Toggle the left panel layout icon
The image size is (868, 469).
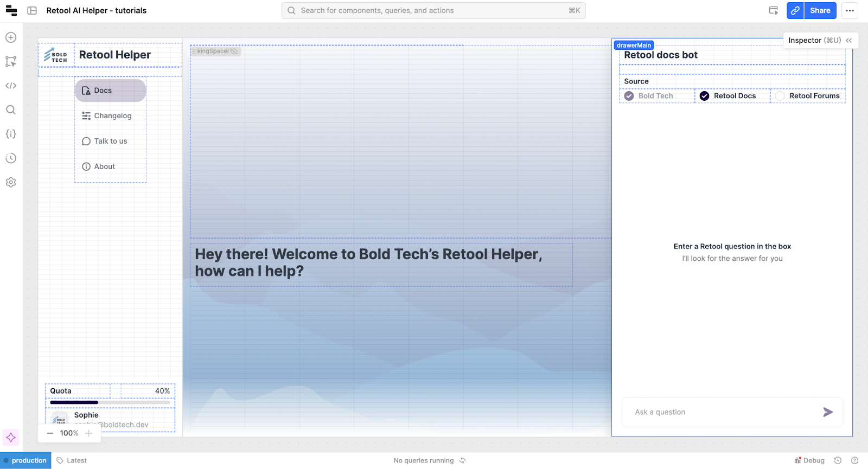pyautogui.click(x=32, y=11)
